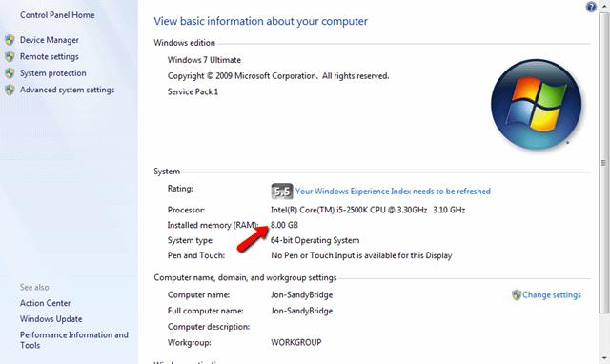Open System protection link
610x364 pixels.
point(53,73)
